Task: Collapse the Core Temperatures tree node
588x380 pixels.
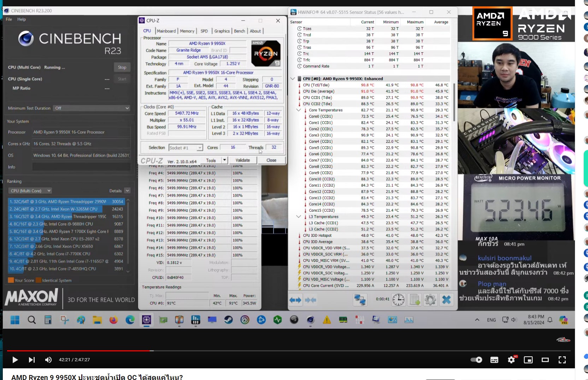Action: tap(299, 110)
